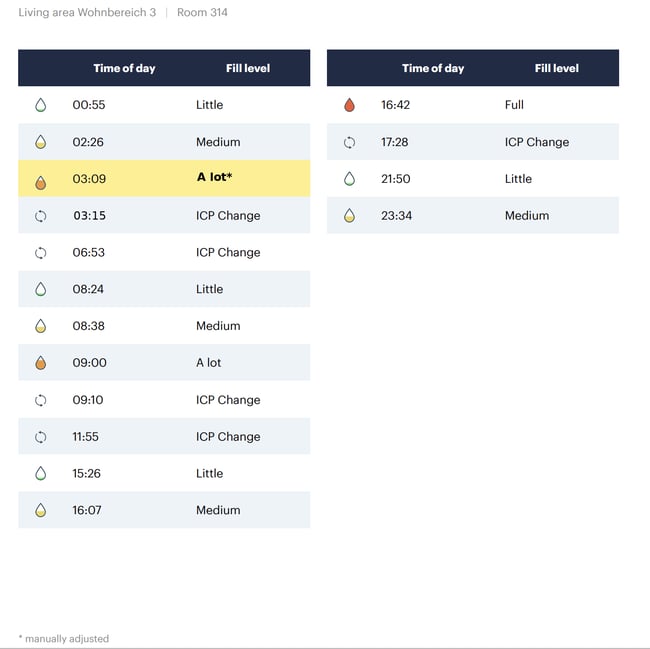
Task: Click the ICP change icon at 03:15
Action: (x=41, y=216)
